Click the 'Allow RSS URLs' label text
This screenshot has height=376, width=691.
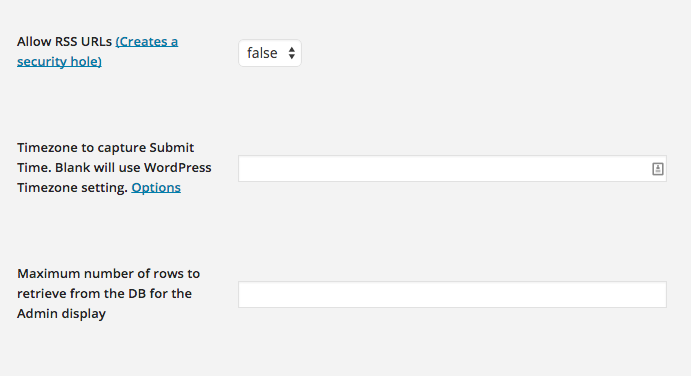[64, 41]
